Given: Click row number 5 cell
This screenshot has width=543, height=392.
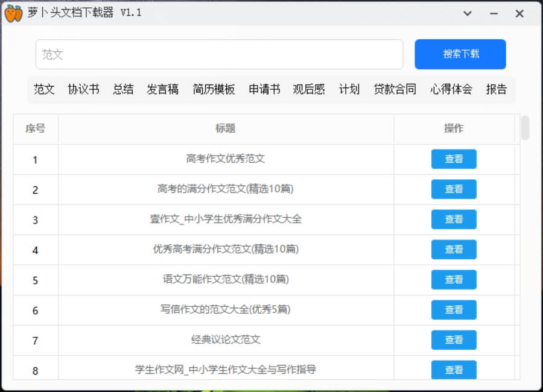Looking at the screenshot, I should pos(36,280).
